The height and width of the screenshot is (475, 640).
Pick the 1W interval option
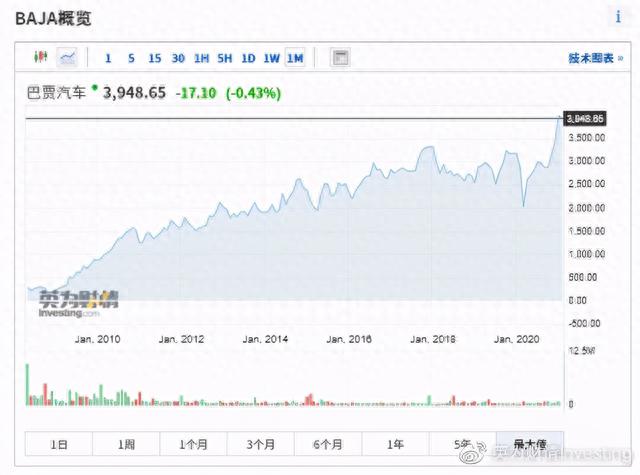271,58
